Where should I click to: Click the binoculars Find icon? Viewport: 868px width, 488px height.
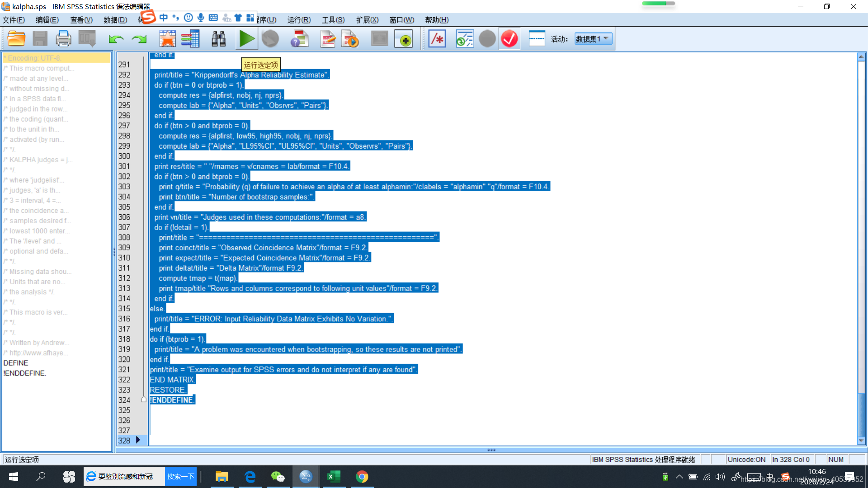218,39
